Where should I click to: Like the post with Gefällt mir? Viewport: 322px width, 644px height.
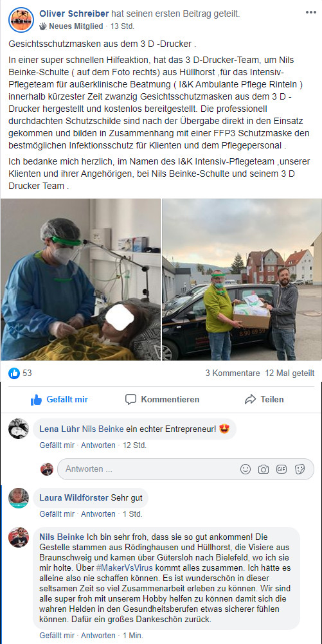pos(59,399)
